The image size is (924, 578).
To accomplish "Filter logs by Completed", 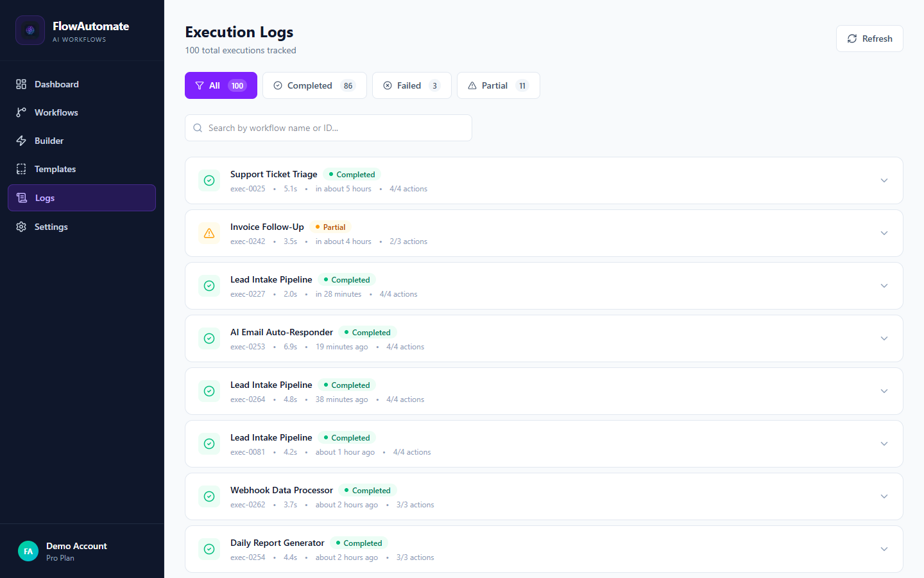I will (x=314, y=85).
